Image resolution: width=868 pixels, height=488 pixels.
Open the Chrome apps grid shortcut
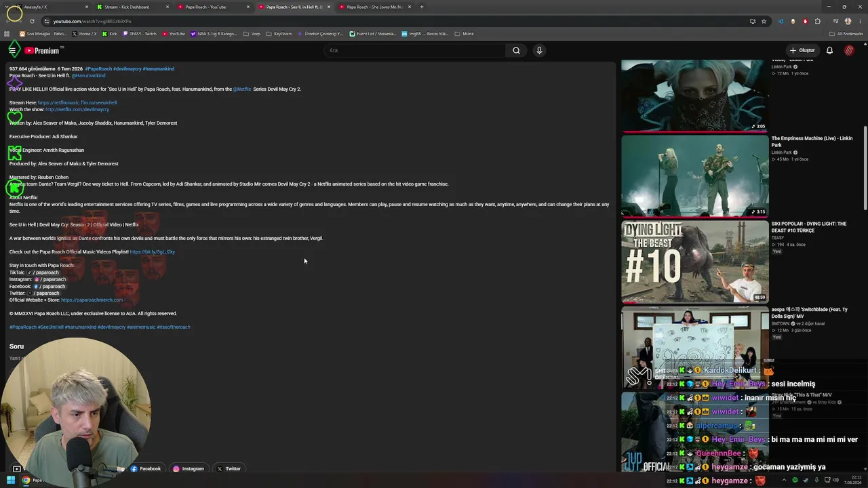point(7,34)
